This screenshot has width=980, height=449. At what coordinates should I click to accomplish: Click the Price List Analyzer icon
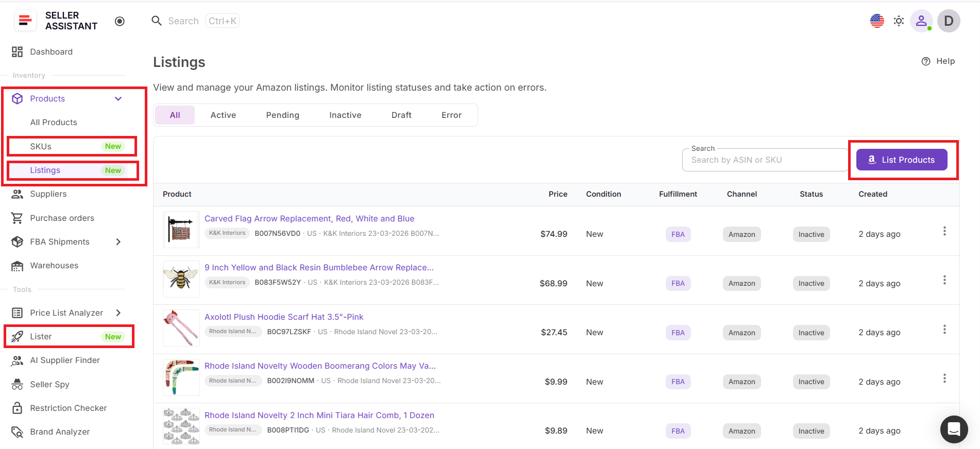pyautogui.click(x=17, y=313)
